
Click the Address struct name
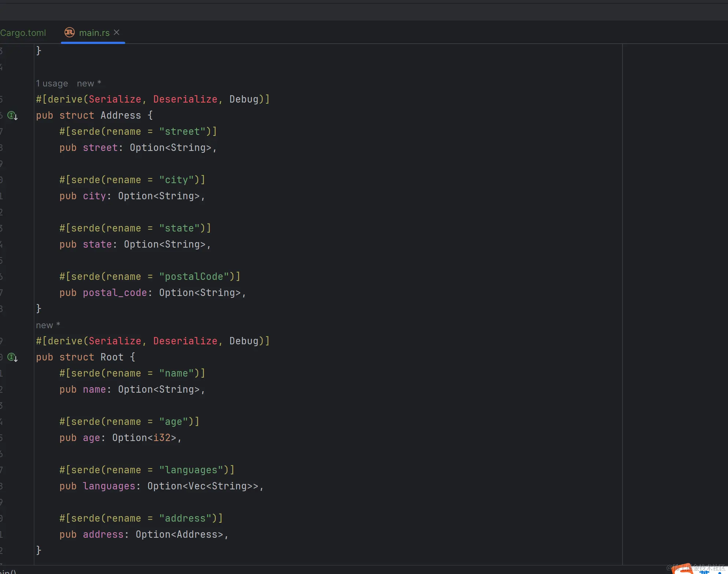pos(121,115)
